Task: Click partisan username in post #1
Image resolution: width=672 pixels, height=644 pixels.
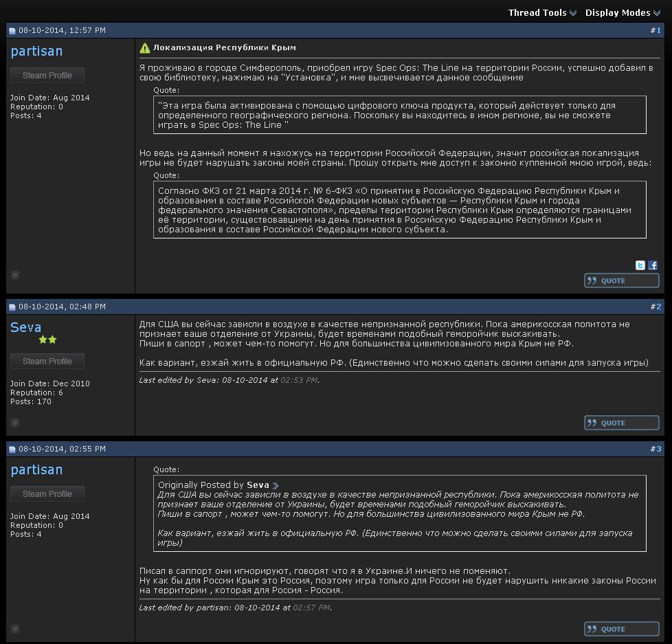Action: [x=36, y=51]
